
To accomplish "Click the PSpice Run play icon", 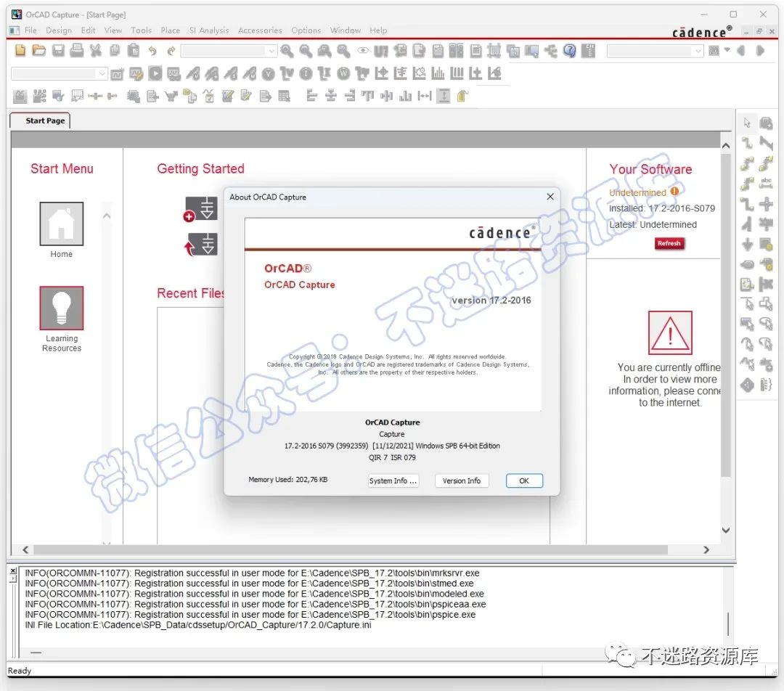I will pyautogui.click(x=155, y=73).
